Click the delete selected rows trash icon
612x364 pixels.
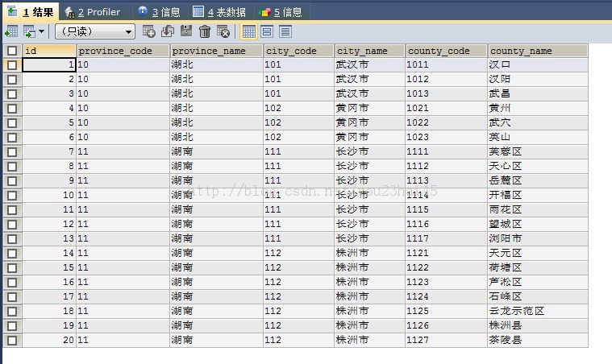click(205, 31)
